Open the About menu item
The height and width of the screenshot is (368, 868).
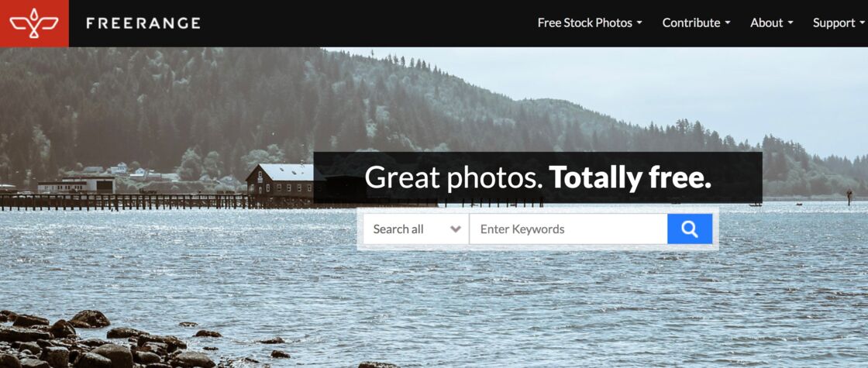pos(772,22)
